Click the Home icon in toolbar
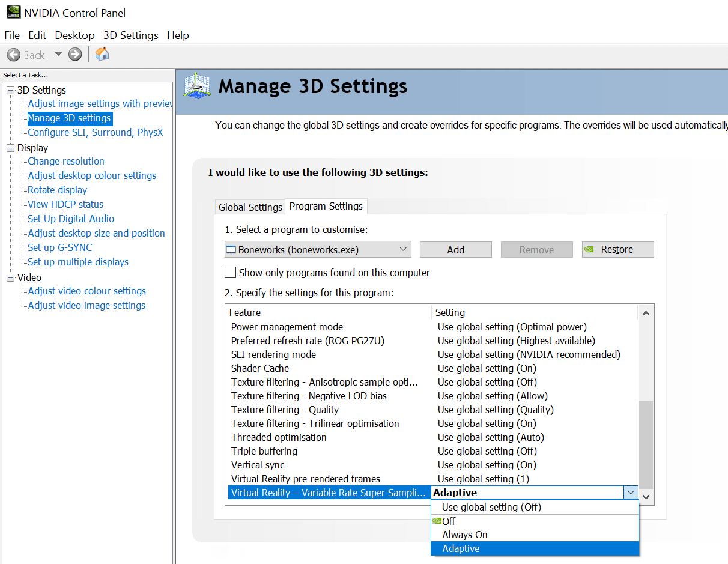This screenshot has width=728, height=564. click(102, 54)
